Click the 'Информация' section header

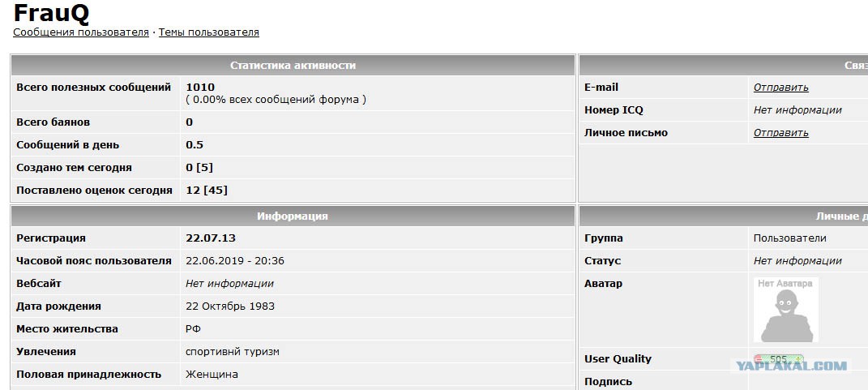pos(293,216)
